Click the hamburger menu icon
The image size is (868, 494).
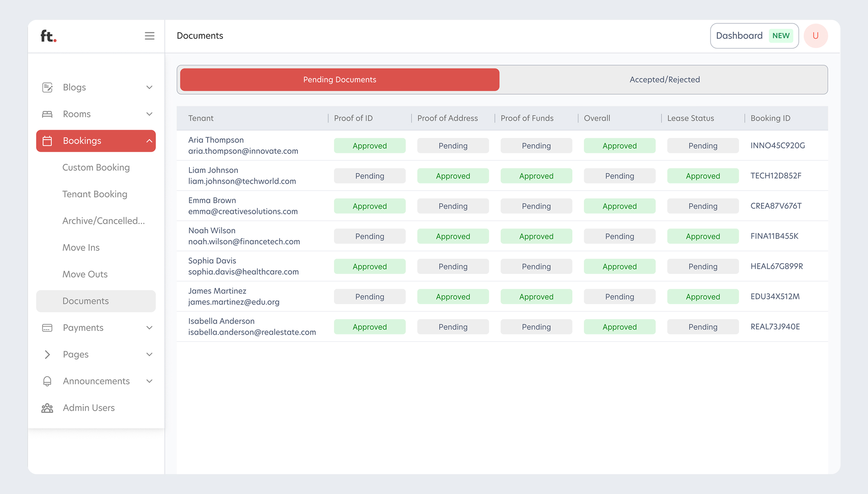[x=149, y=36]
